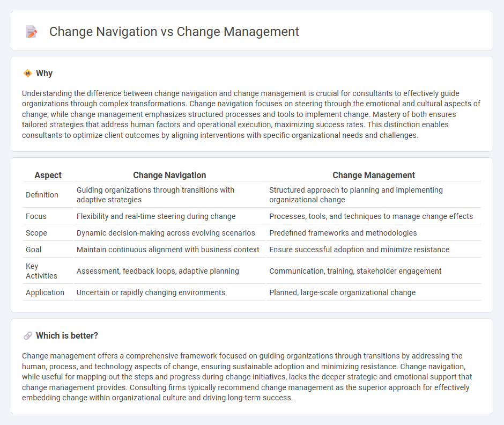This screenshot has width=504, height=425.
Task: Select the 'Goal' row label
Action: [33, 250]
